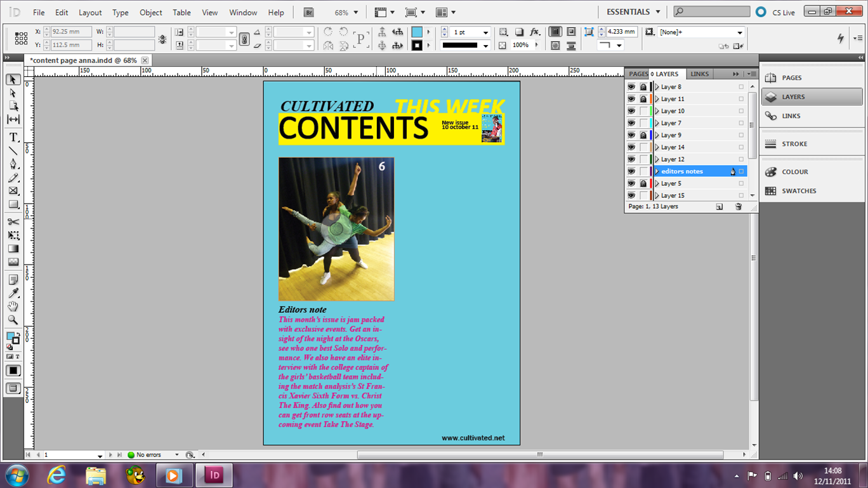Open the STROKE panel in dock

click(x=812, y=144)
